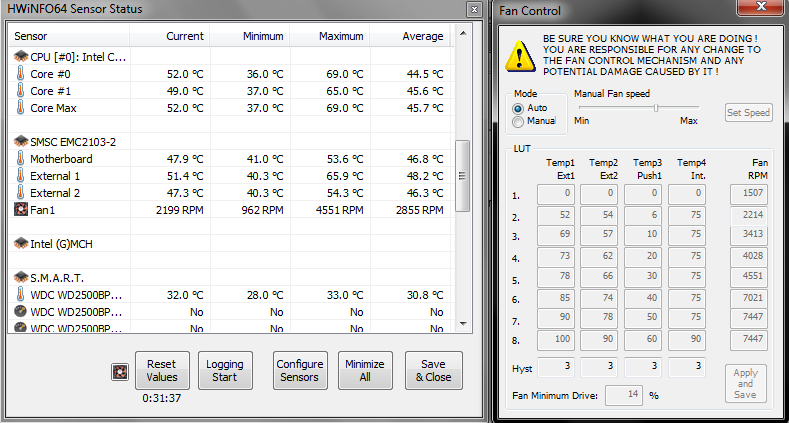Image resolution: width=789 pixels, height=423 pixels.
Task: Click the S.M.A.R.T. chip icon
Action: [x=21, y=277]
